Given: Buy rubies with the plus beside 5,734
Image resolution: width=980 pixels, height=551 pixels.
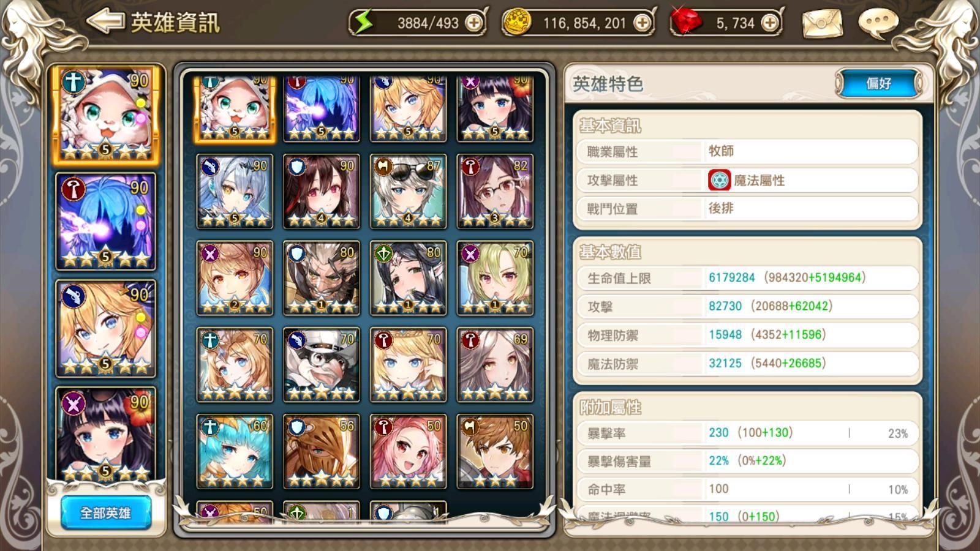Looking at the screenshot, I should tap(769, 23).
